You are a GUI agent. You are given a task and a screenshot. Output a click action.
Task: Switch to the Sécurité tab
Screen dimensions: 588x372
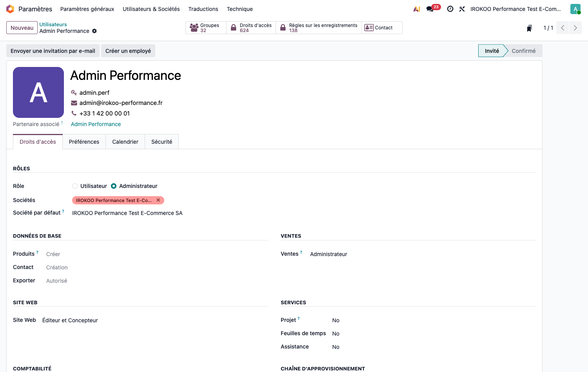coord(162,142)
